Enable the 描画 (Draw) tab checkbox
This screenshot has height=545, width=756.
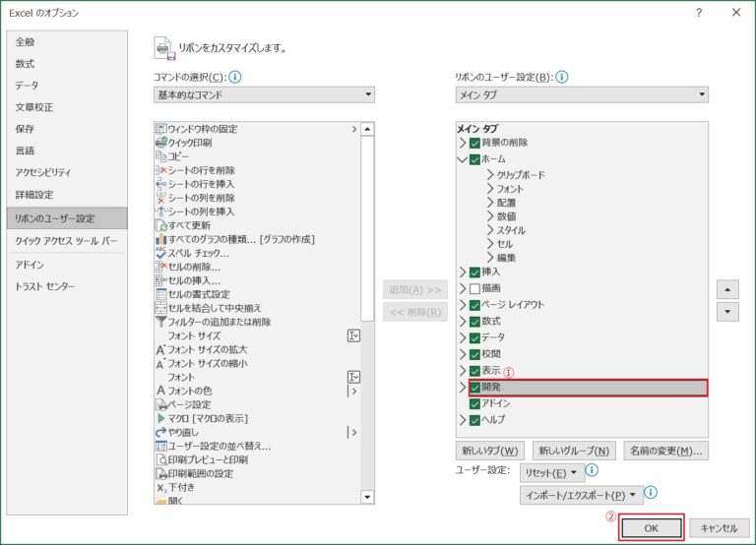pyautogui.click(x=475, y=288)
